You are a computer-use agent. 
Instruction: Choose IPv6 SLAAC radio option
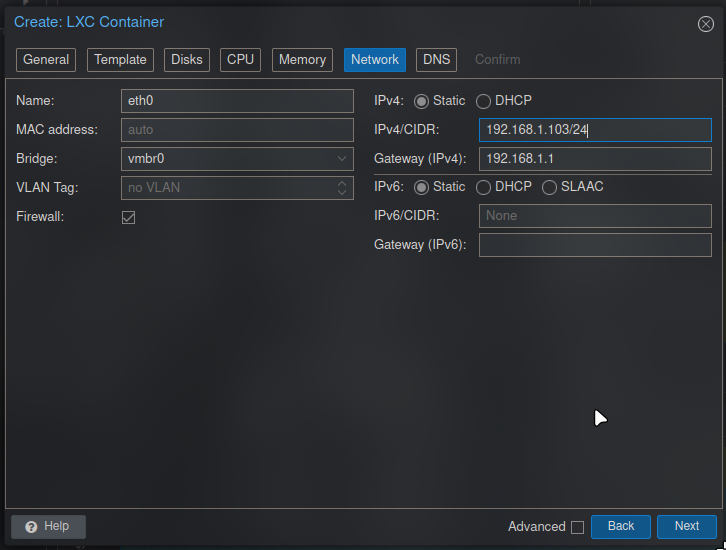(550, 188)
